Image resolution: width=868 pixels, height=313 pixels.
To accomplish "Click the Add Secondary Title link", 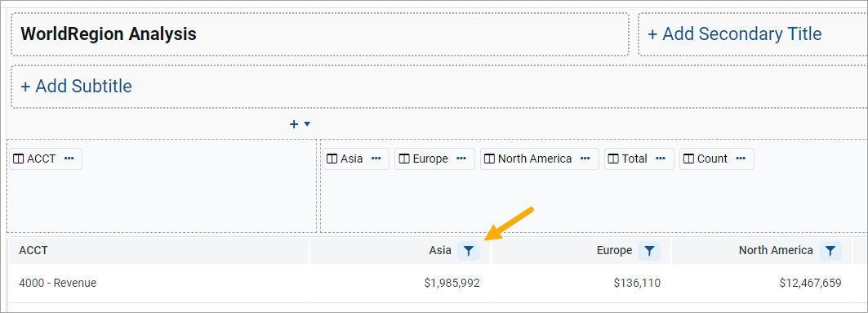I will (734, 34).
